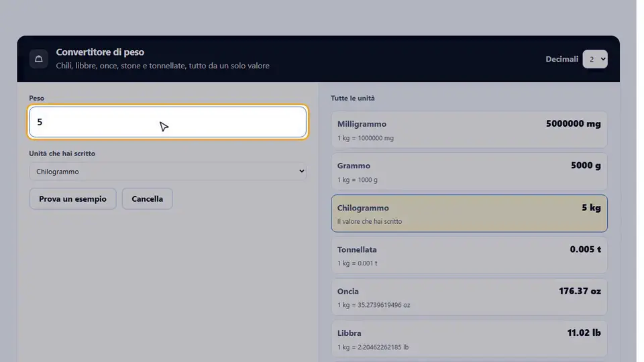Click the 1 kg = 1000000 mg text

[366, 138]
